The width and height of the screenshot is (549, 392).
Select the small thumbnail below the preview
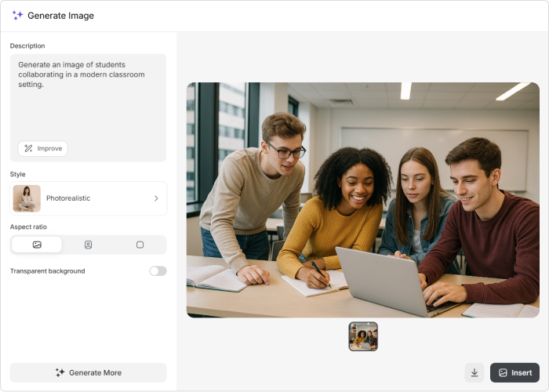click(363, 336)
